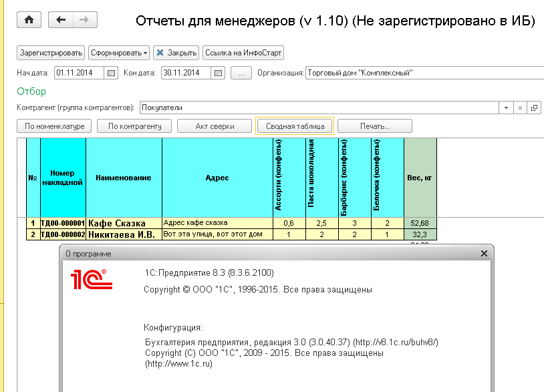Click the Зарегистрировать button
This screenshot has height=392, width=544.
(51, 53)
